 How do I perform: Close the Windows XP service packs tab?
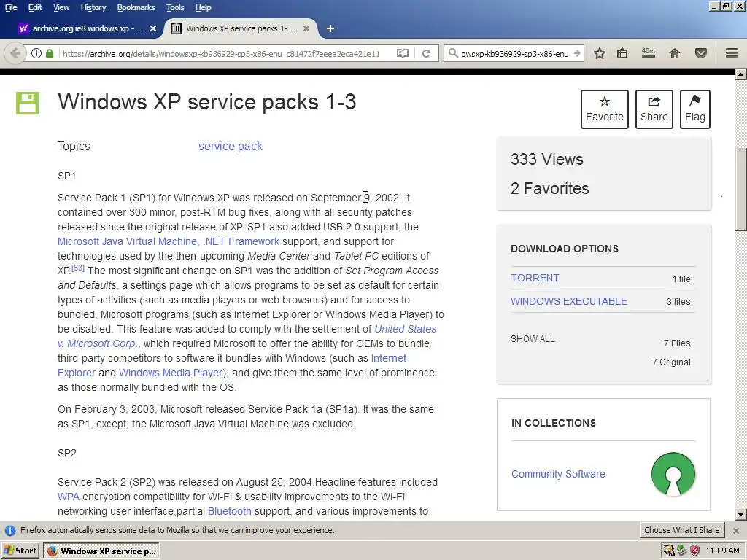[x=306, y=28]
